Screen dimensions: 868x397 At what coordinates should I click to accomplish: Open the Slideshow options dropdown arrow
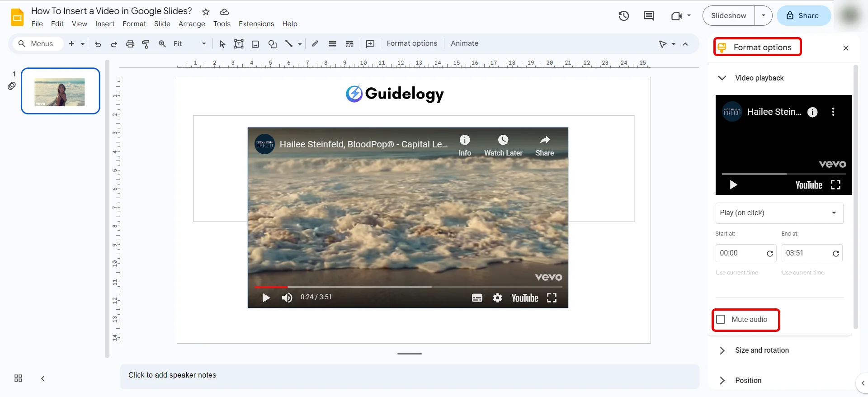[764, 16]
